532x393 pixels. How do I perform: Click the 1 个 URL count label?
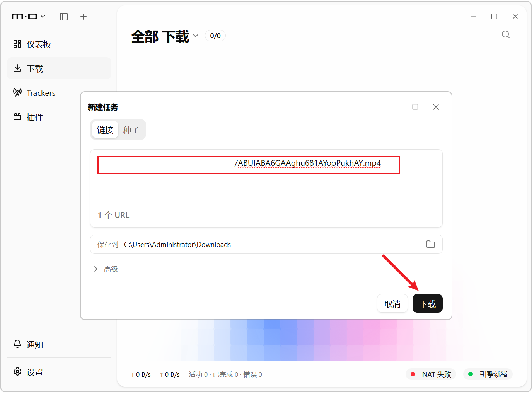(113, 215)
